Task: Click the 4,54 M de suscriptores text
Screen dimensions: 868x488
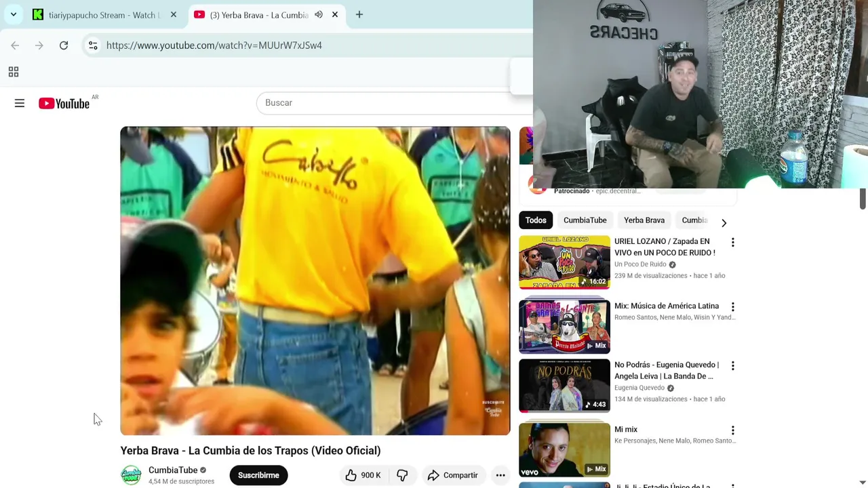Action: pyautogui.click(x=181, y=481)
